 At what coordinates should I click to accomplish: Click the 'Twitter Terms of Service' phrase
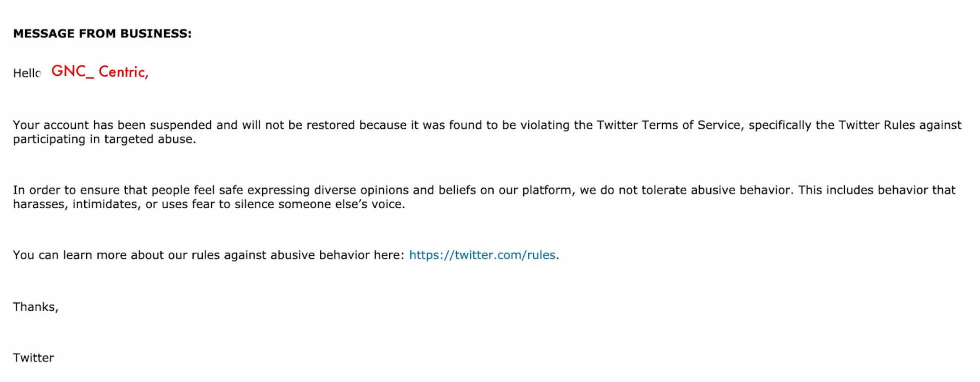click(669, 125)
